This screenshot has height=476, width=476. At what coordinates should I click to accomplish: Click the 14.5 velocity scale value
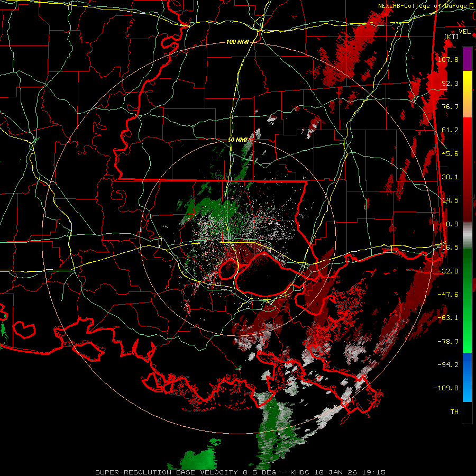[450, 200]
